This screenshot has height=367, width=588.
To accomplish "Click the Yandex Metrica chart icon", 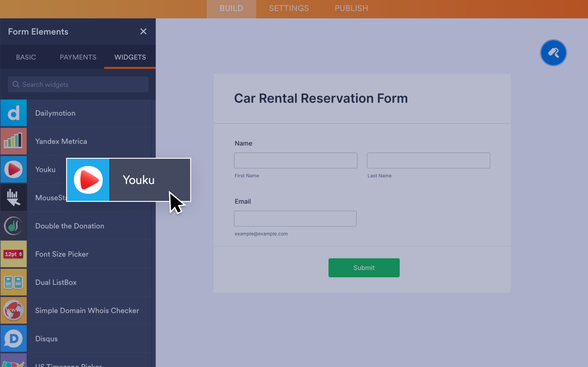I will coord(13,141).
